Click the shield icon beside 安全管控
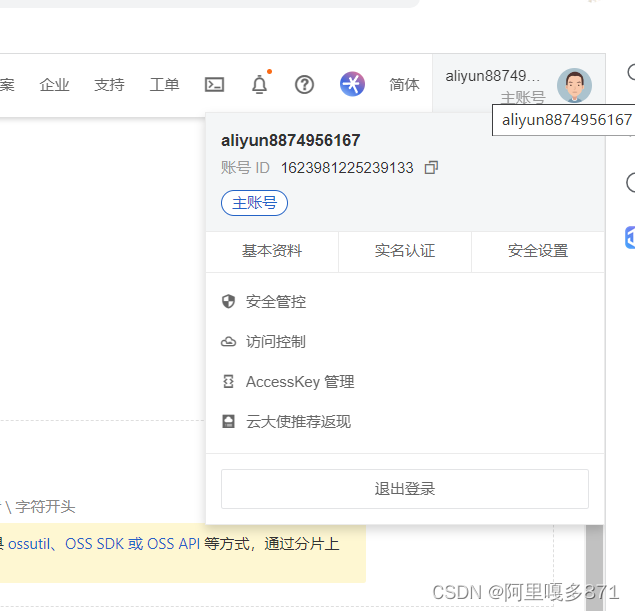Screen dimensions: 635x611 (228, 301)
